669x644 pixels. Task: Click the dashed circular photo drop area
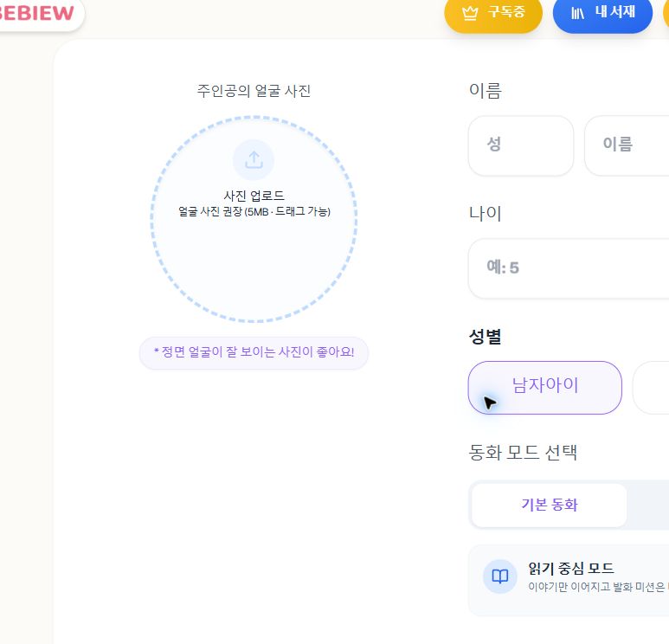click(x=254, y=218)
